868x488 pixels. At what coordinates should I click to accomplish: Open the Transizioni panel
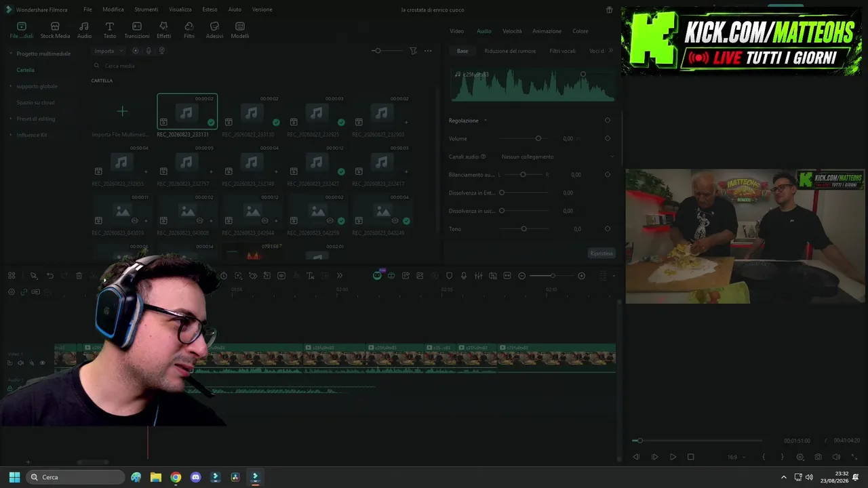137,30
